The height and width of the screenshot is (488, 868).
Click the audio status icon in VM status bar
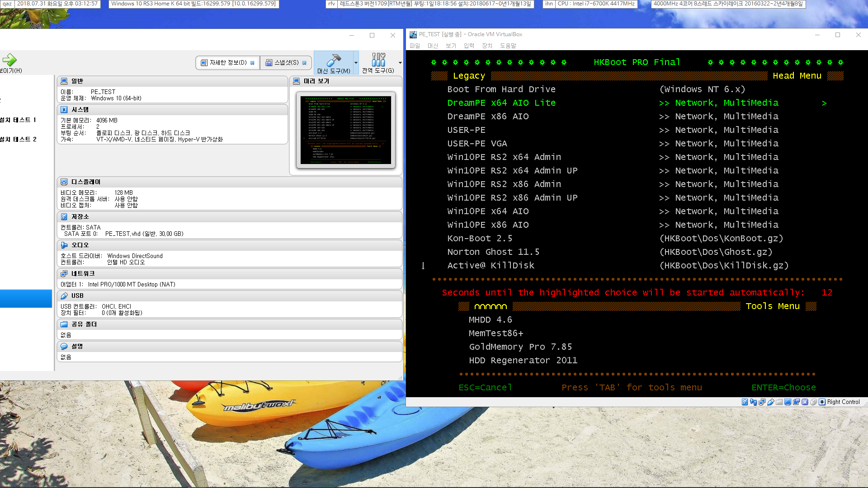point(753,402)
